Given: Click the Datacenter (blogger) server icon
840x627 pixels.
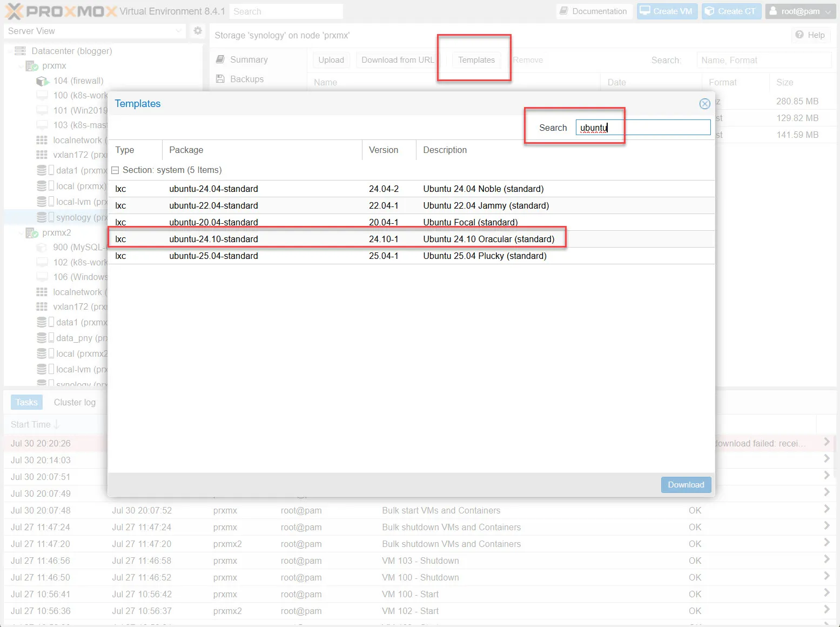Looking at the screenshot, I should coord(20,51).
